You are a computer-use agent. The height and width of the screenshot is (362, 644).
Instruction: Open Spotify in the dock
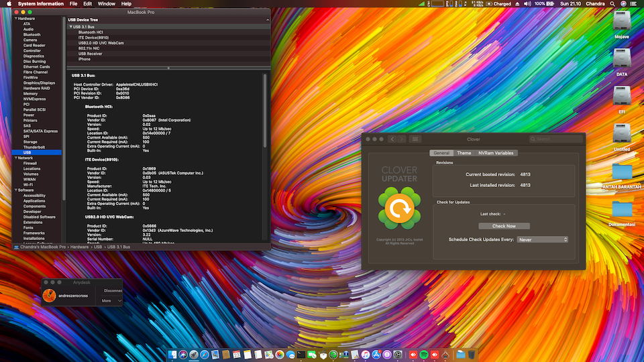[424, 354]
